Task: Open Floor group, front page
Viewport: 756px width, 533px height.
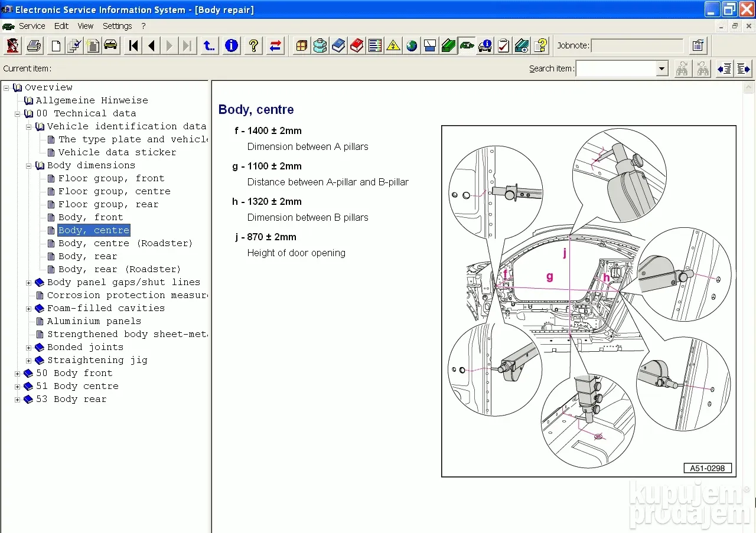Action: click(111, 178)
